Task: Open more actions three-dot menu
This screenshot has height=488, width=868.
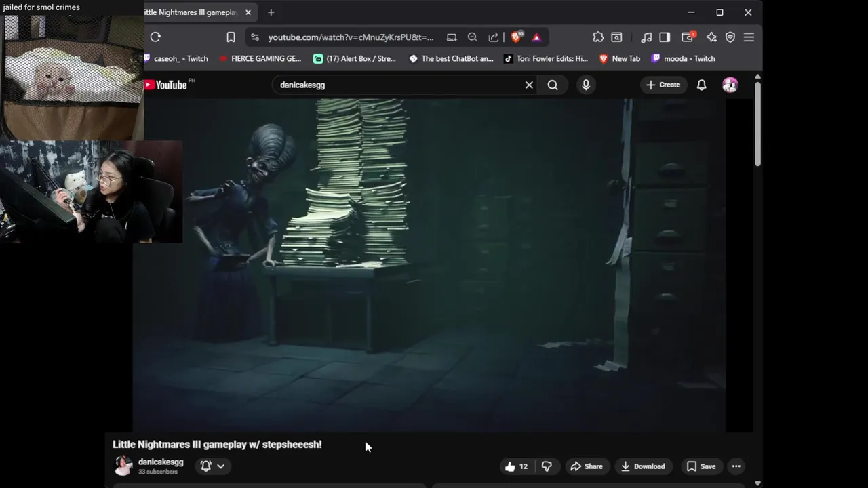Action: (x=736, y=466)
